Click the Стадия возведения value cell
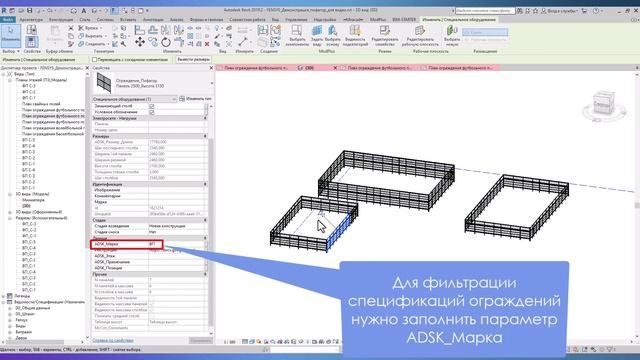 tap(177, 226)
